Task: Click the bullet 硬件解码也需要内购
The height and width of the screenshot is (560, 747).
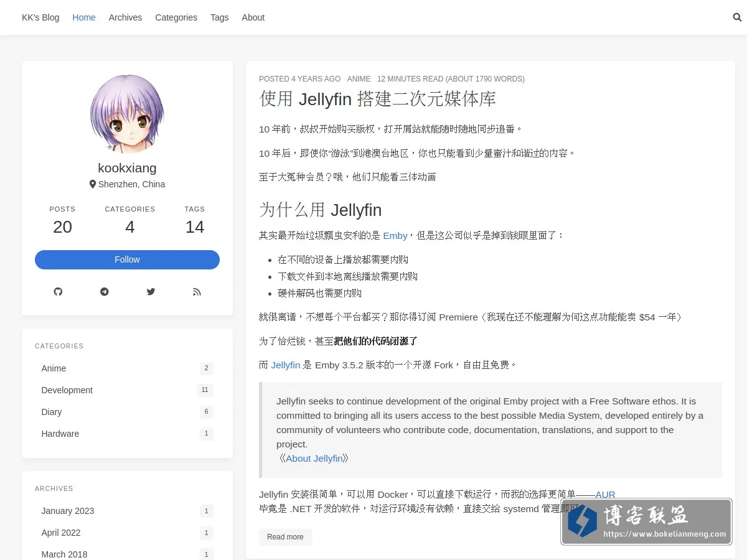Action: pos(319,293)
